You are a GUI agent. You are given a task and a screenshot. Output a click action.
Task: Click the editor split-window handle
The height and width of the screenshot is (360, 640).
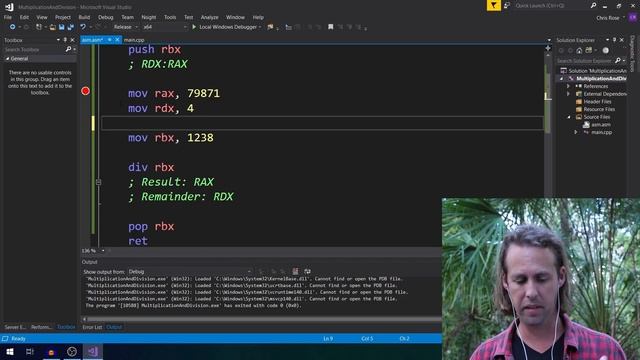548,48
